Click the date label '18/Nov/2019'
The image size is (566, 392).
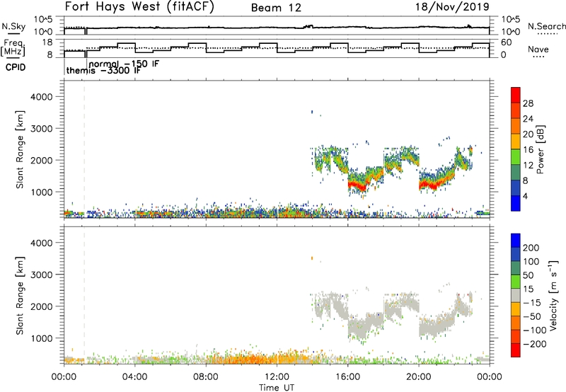click(452, 7)
